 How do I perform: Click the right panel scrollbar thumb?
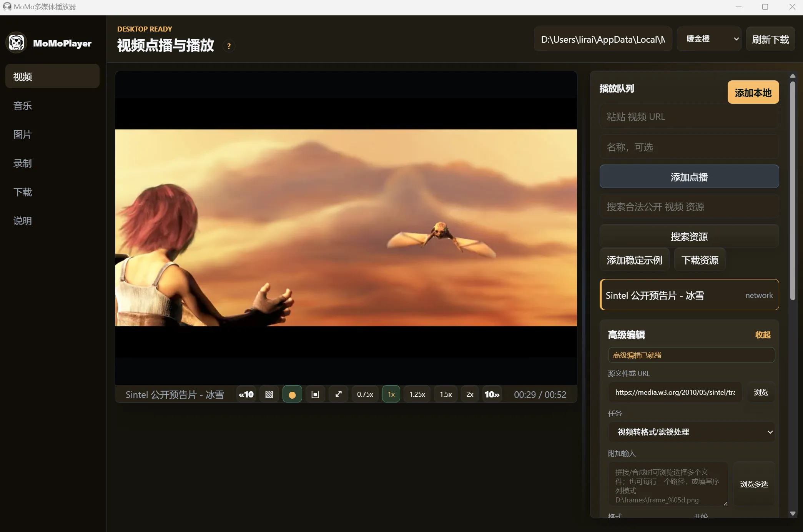pos(793,190)
